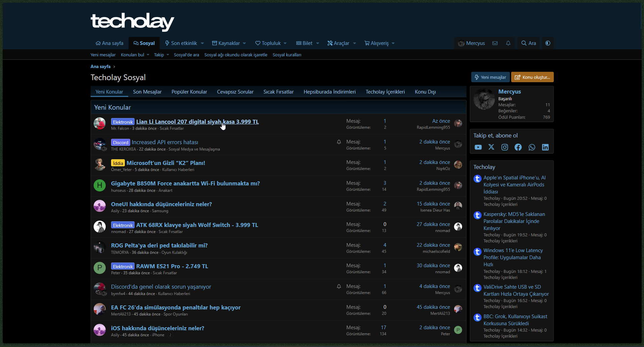Open Techolay icon beside the ValiDrive article
The height and width of the screenshot is (347, 644).
(478, 288)
